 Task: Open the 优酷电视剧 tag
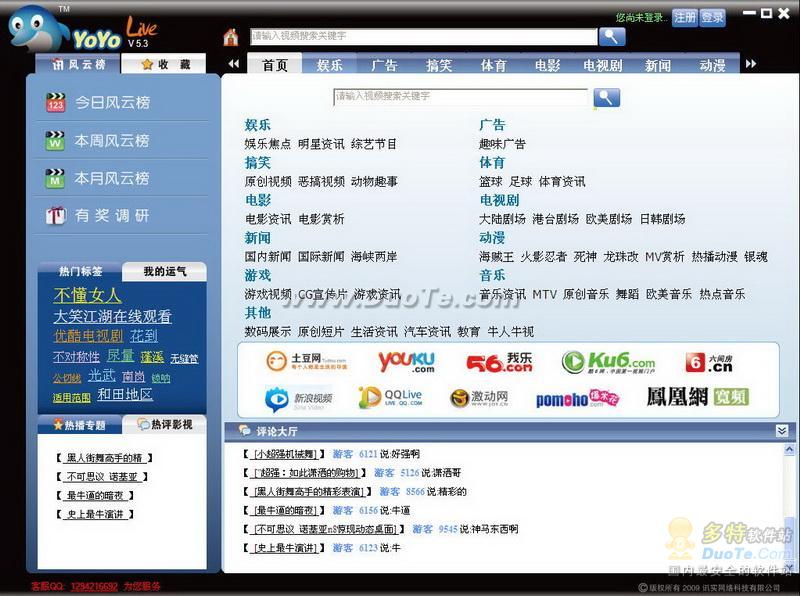point(88,336)
